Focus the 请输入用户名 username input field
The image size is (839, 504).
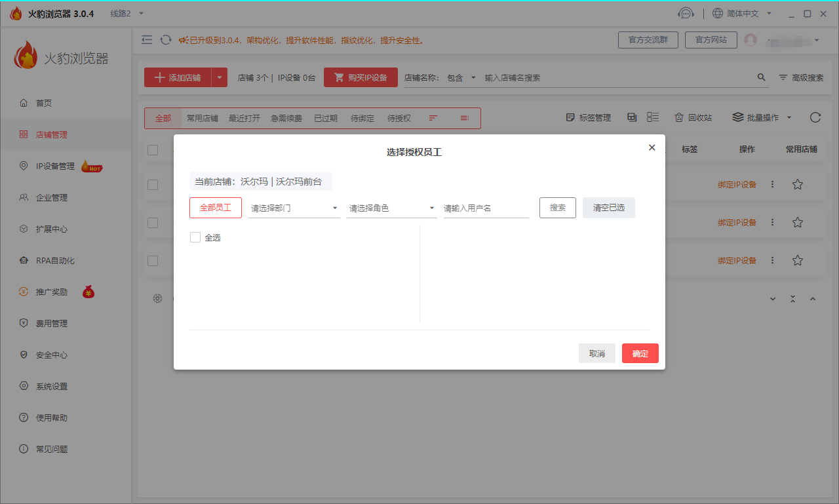click(x=486, y=208)
